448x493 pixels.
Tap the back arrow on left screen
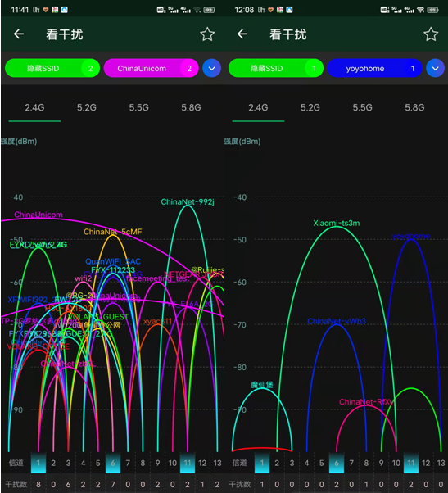pyautogui.click(x=19, y=34)
